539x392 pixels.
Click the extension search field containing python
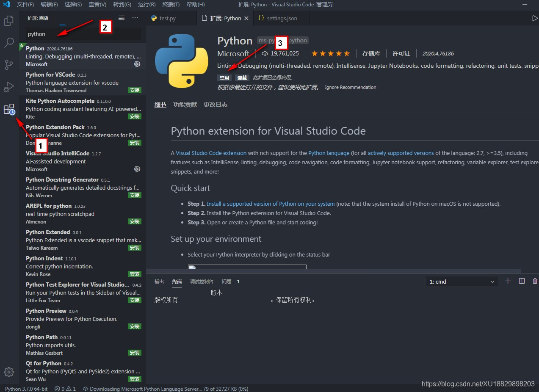pyautogui.click(x=83, y=34)
